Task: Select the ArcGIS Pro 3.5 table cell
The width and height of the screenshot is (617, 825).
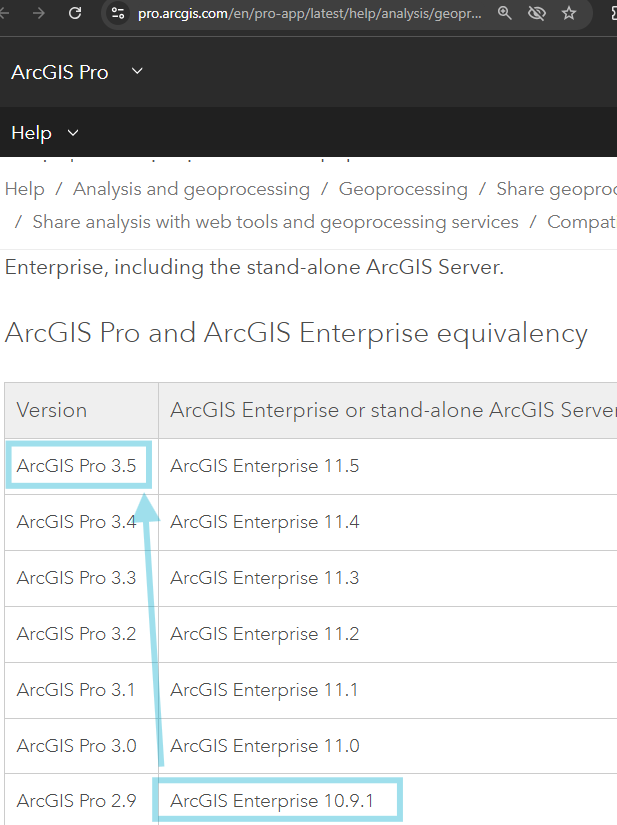Action: 76,466
